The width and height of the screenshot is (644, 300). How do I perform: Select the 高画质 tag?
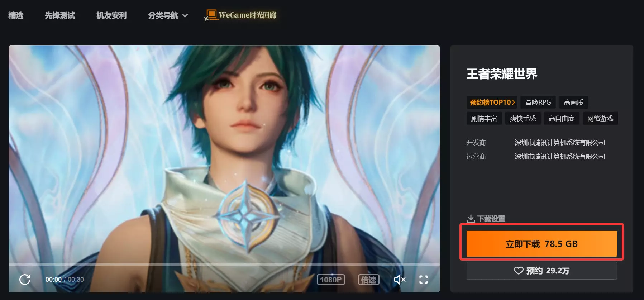[573, 102]
